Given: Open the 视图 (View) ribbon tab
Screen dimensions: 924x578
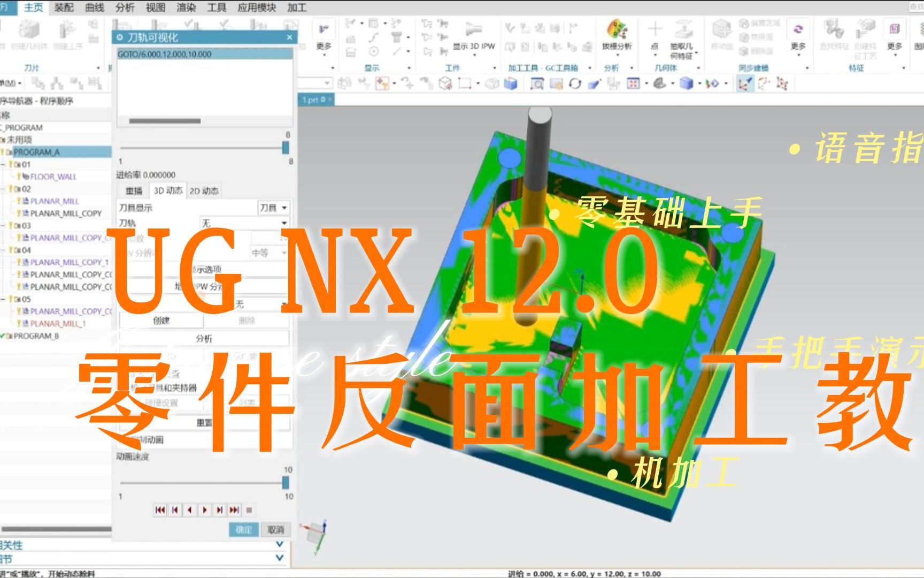Looking at the screenshot, I should pos(156,7).
